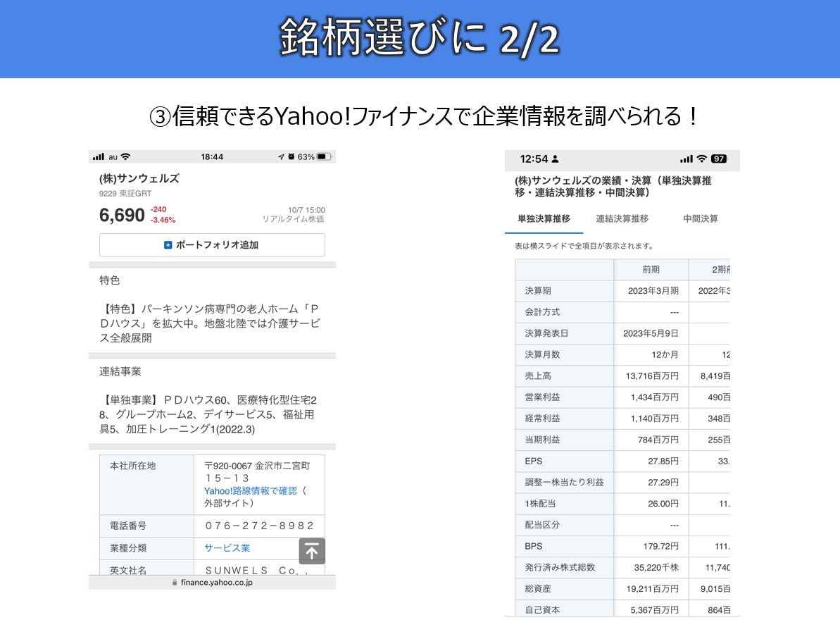Click the ポートフォリオ追加 button
The height and width of the screenshot is (632, 840).
(x=212, y=245)
